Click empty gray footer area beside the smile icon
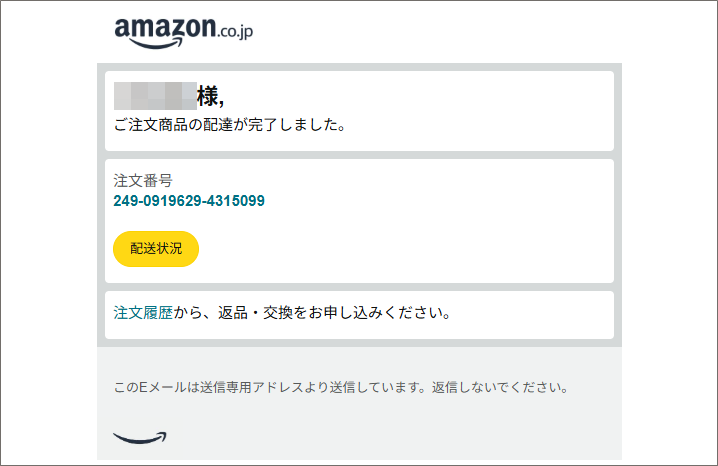The image size is (718, 466). point(400,437)
